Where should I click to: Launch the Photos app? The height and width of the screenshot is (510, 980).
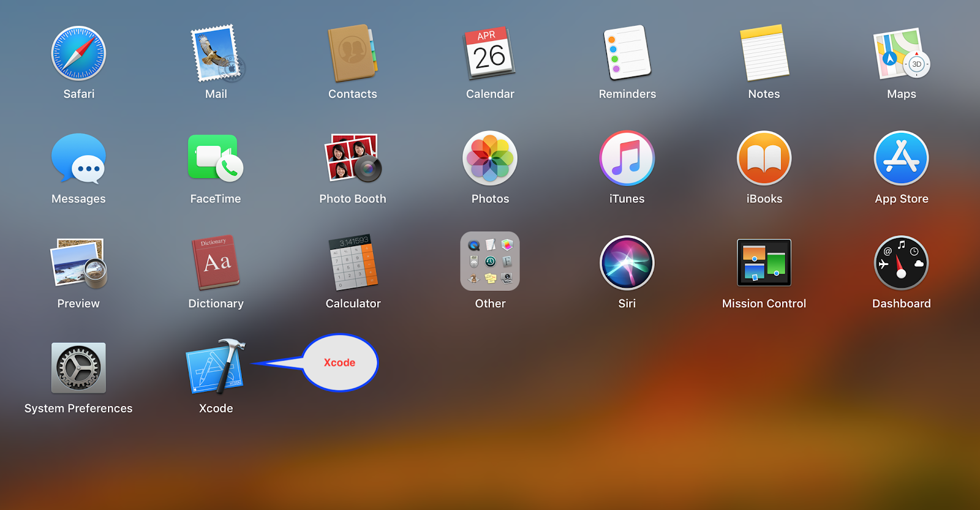tap(490, 158)
